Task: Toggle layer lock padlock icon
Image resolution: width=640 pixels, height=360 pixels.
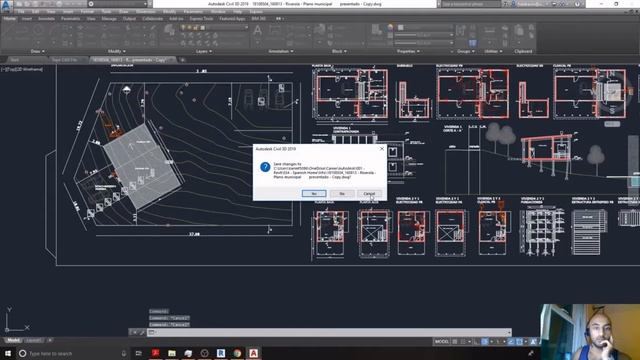Action: click(196, 28)
